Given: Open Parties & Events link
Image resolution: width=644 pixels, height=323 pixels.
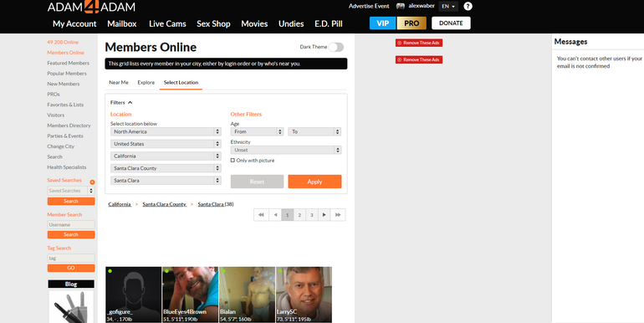Looking at the screenshot, I should [x=65, y=136].
